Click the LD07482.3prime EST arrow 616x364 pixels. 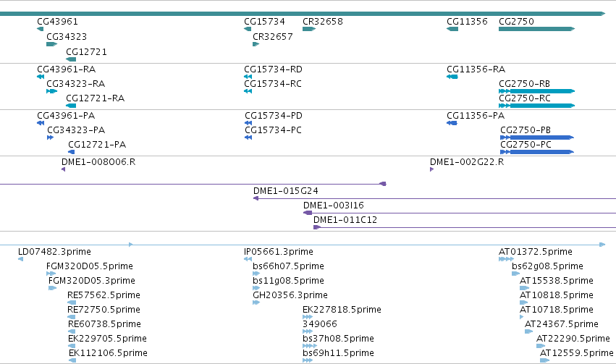pyautogui.click(x=20, y=259)
